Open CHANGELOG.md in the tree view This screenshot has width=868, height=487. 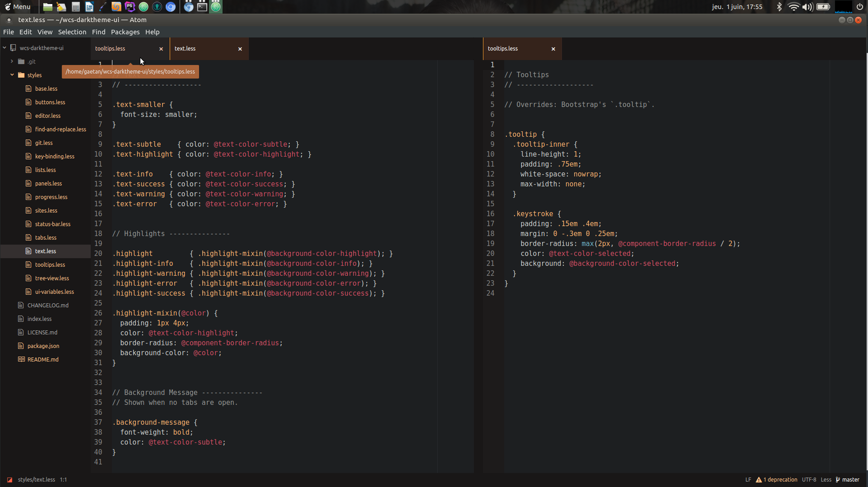point(48,306)
